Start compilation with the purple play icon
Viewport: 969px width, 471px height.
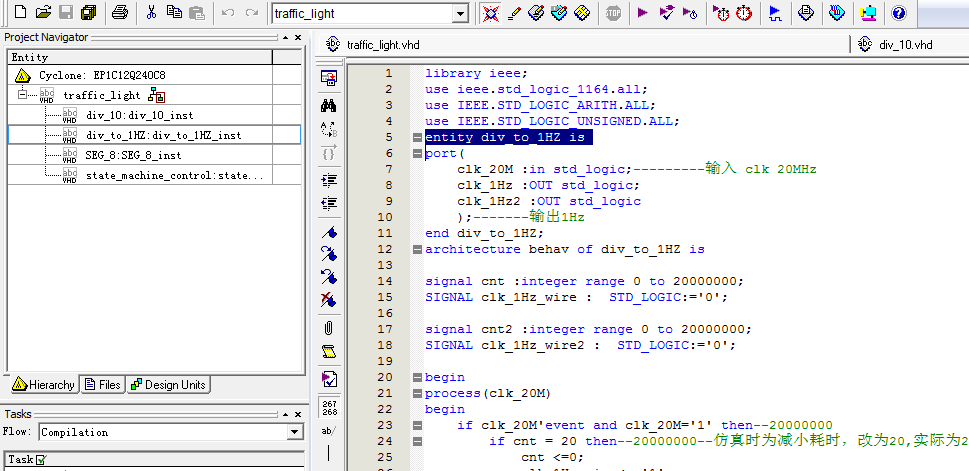[x=642, y=13]
